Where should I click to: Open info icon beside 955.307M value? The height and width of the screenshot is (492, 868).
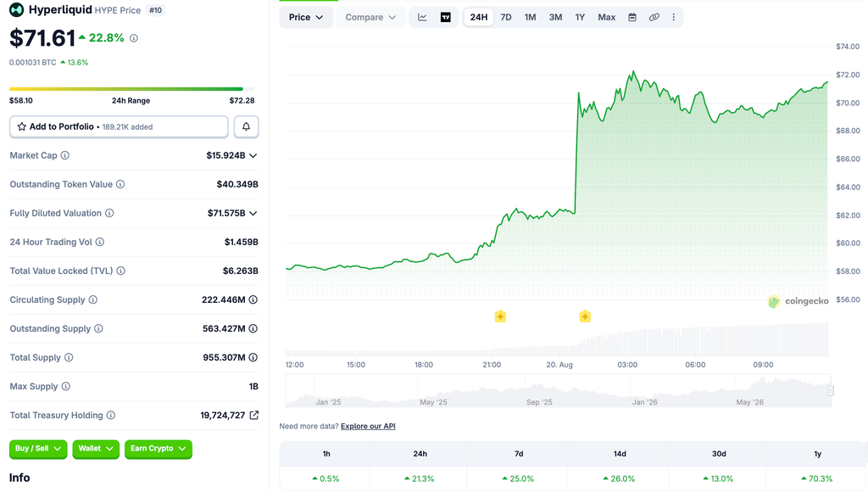[x=253, y=357]
